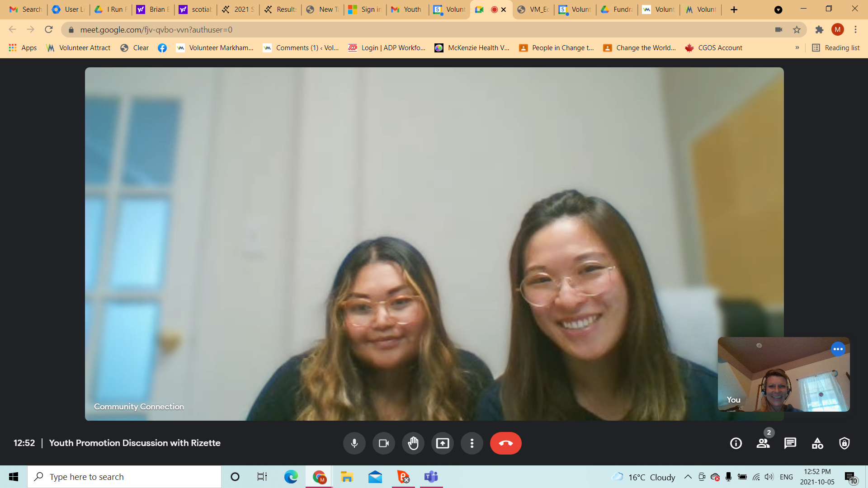Switch to the Fundra Drive tab

click(x=617, y=9)
